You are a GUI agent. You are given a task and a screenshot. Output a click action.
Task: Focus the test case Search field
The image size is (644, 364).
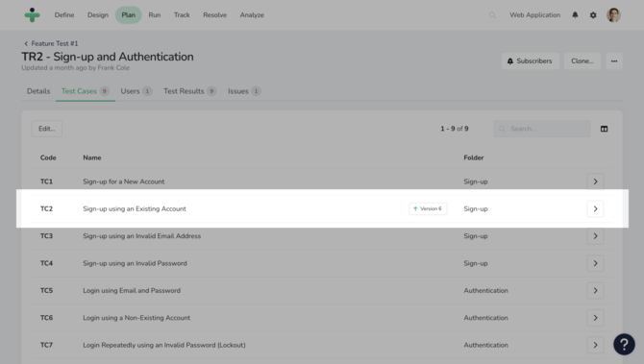[x=542, y=129]
